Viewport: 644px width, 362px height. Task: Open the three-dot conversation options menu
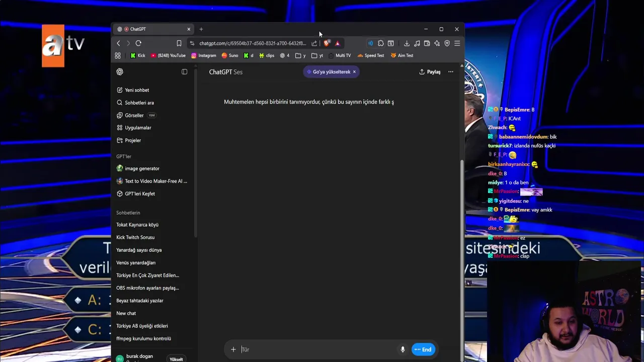(451, 72)
